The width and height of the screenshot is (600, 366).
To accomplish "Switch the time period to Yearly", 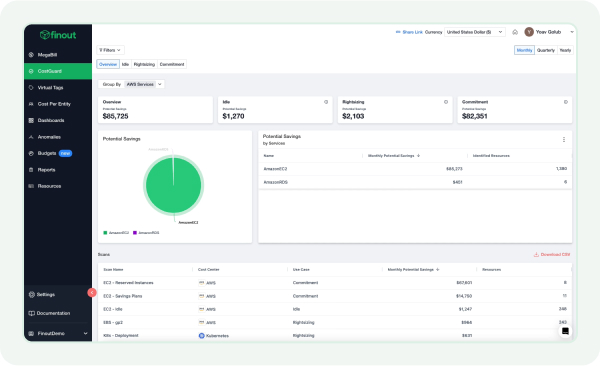I will pyautogui.click(x=565, y=50).
